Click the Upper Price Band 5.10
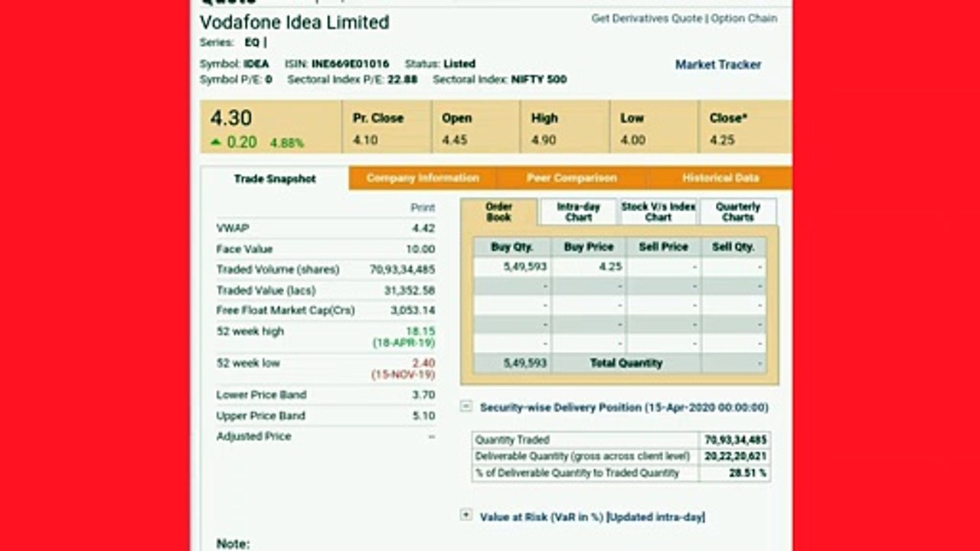The height and width of the screenshot is (551, 980). tap(423, 416)
